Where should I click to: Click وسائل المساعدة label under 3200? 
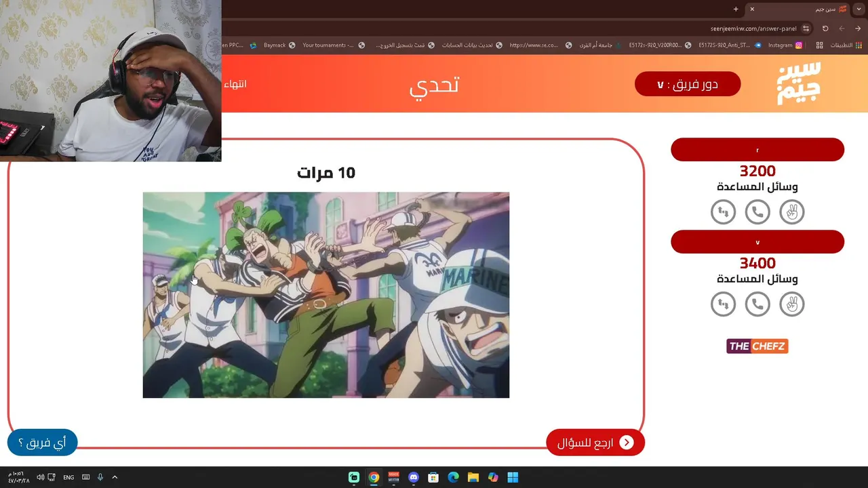pyautogui.click(x=757, y=186)
